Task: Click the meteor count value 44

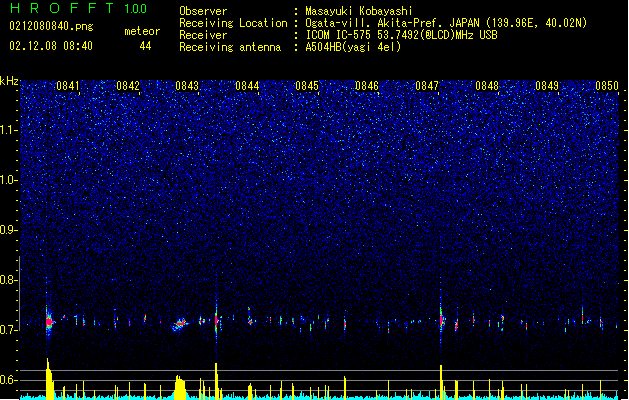Action: coord(145,46)
